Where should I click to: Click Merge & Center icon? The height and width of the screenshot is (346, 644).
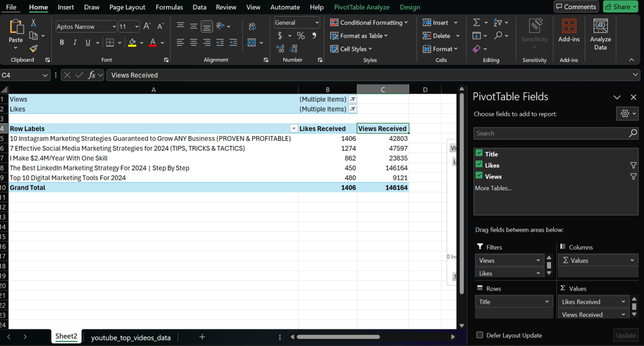pyautogui.click(x=252, y=42)
